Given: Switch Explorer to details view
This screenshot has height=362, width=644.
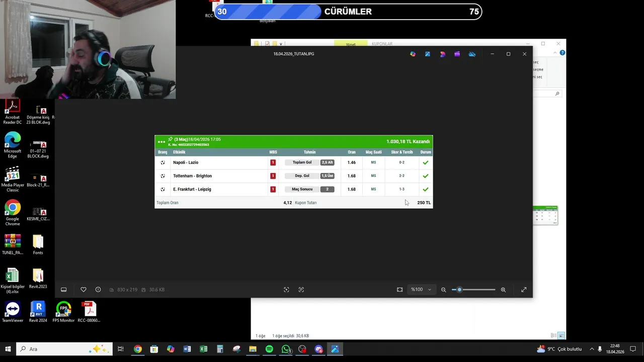Looking at the screenshot, I should 553,335.
